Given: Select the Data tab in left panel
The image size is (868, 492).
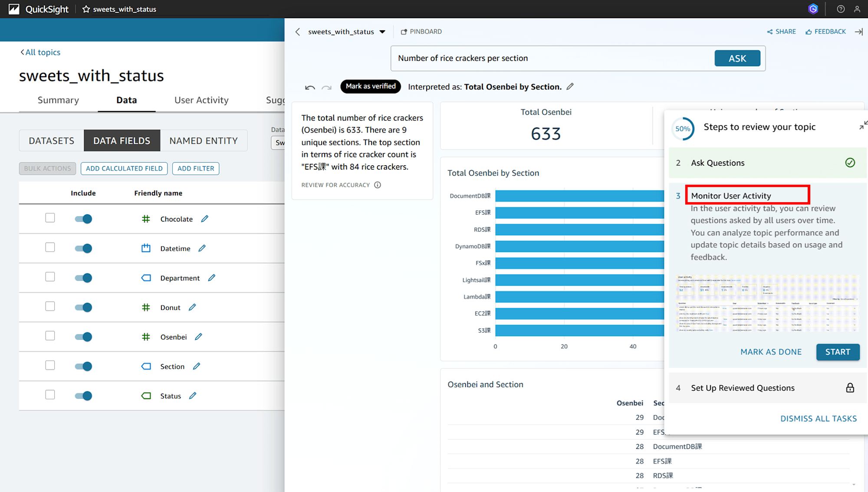Looking at the screenshot, I should coord(126,100).
